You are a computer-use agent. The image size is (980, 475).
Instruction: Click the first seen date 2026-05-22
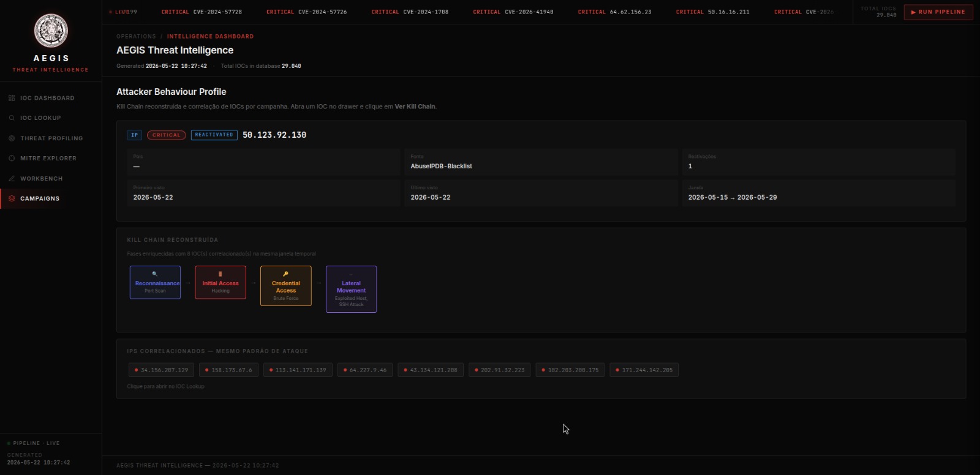[153, 198]
